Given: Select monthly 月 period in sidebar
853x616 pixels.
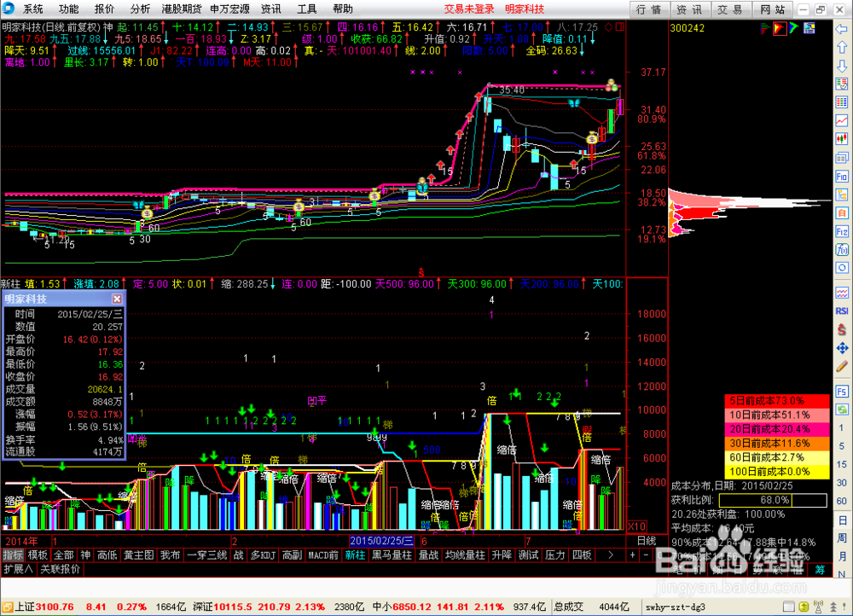Looking at the screenshot, I should pyautogui.click(x=842, y=556).
